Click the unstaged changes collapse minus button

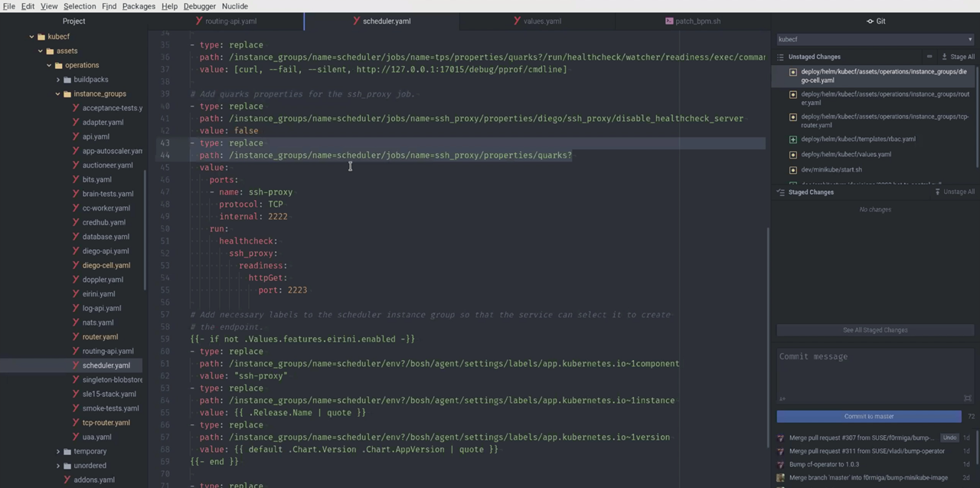pyautogui.click(x=929, y=57)
